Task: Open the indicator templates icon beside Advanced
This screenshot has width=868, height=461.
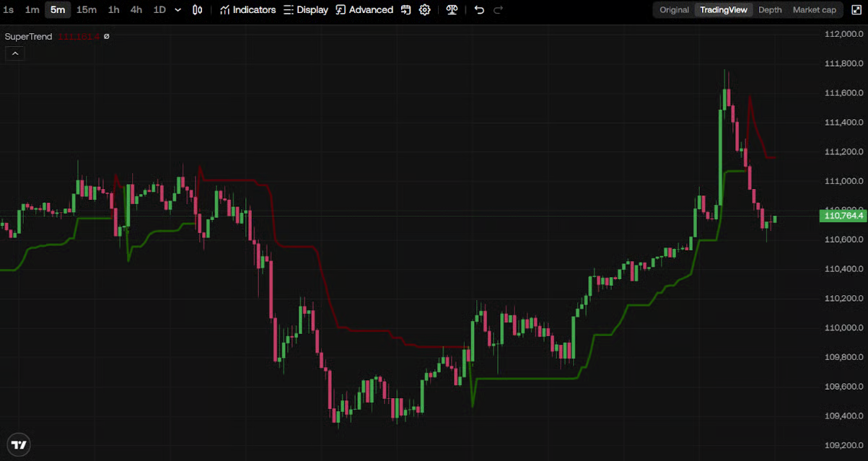Action: click(x=406, y=10)
